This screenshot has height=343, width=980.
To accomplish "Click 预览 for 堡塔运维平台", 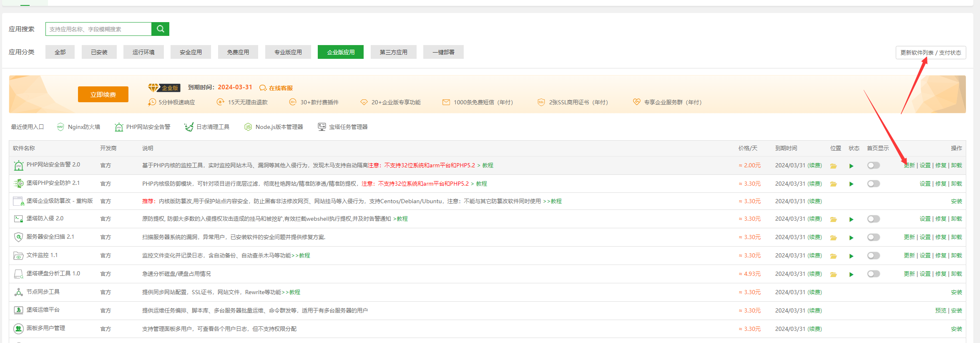I will [940, 311].
